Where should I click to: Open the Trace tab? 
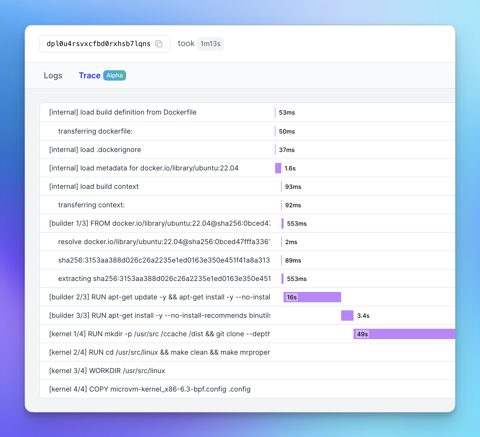[x=90, y=76]
